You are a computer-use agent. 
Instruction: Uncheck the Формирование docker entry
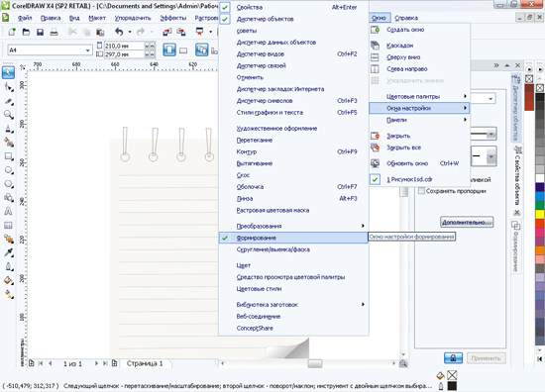(x=293, y=238)
